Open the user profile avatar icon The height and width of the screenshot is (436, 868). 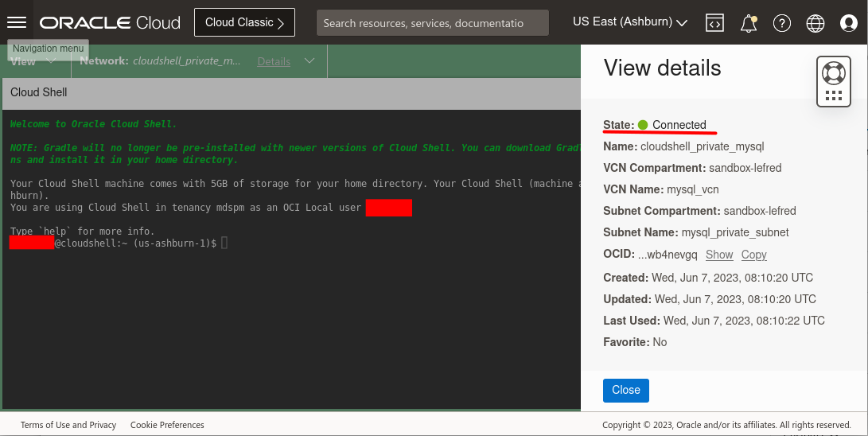click(x=848, y=23)
